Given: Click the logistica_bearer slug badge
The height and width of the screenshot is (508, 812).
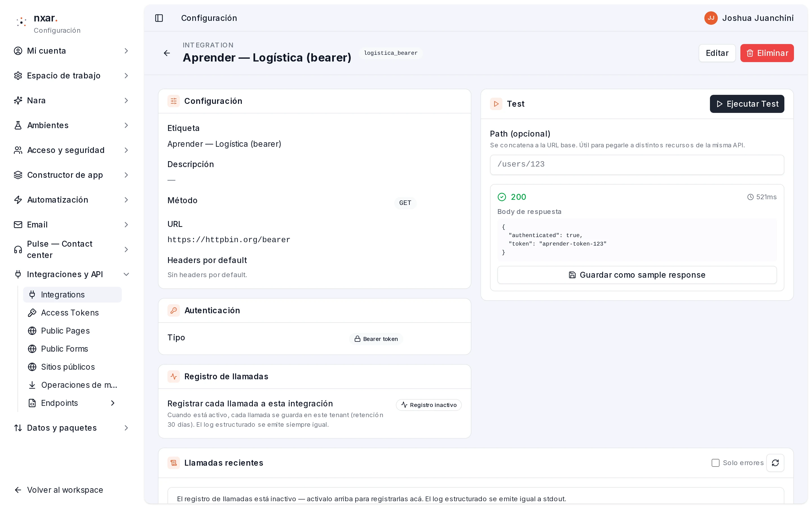Looking at the screenshot, I should click(390, 53).
